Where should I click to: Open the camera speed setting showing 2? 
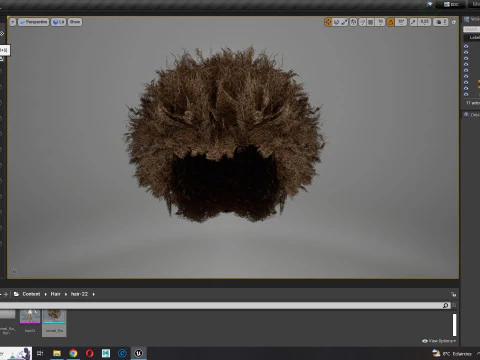(x=441, y=22)
